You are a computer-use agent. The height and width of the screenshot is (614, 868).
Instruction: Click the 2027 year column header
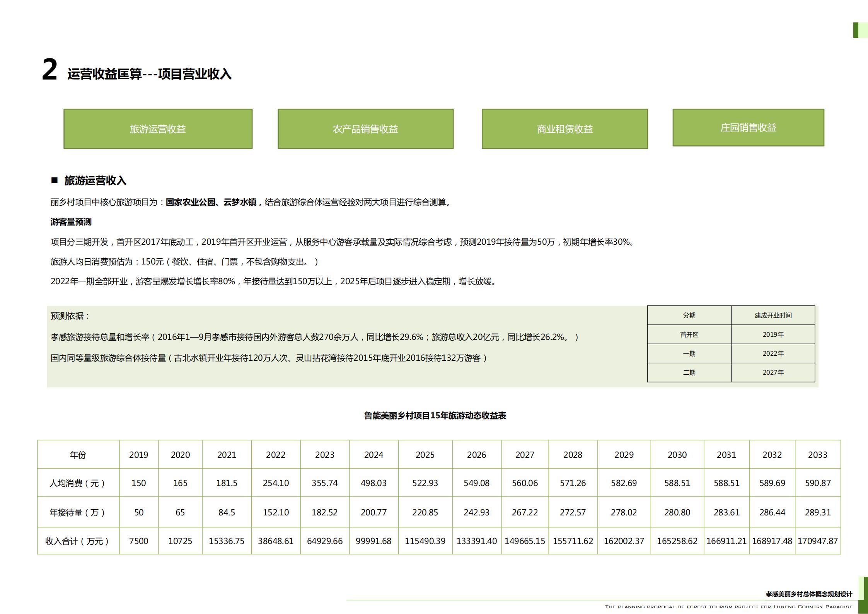(x=525, y=454)
